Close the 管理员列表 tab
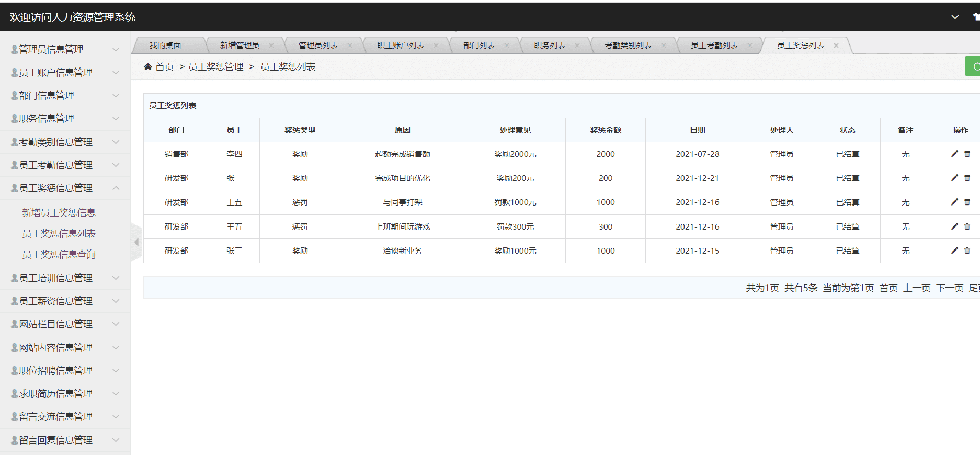 (x=350, y=45)
